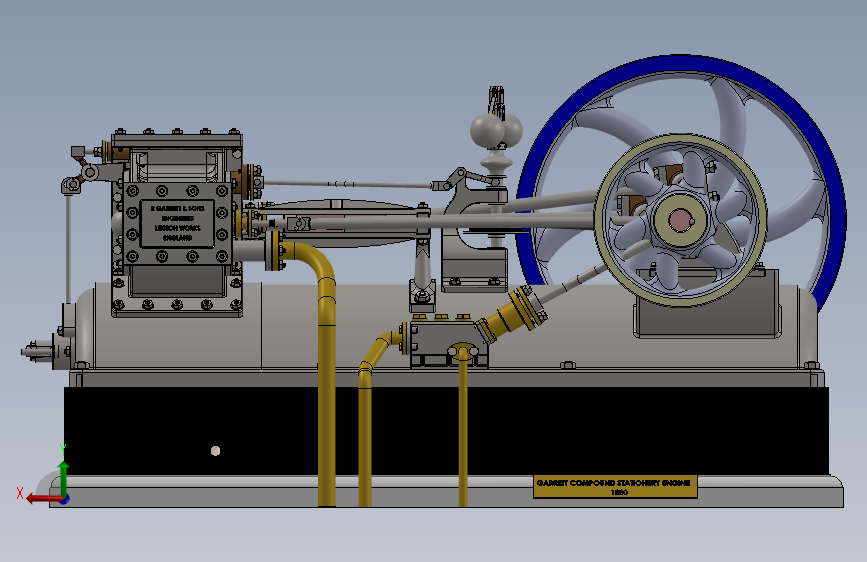
Task: Click the 'LEISTON WORKS' nameplate on the cylinder
Action: tap(177, 223)
